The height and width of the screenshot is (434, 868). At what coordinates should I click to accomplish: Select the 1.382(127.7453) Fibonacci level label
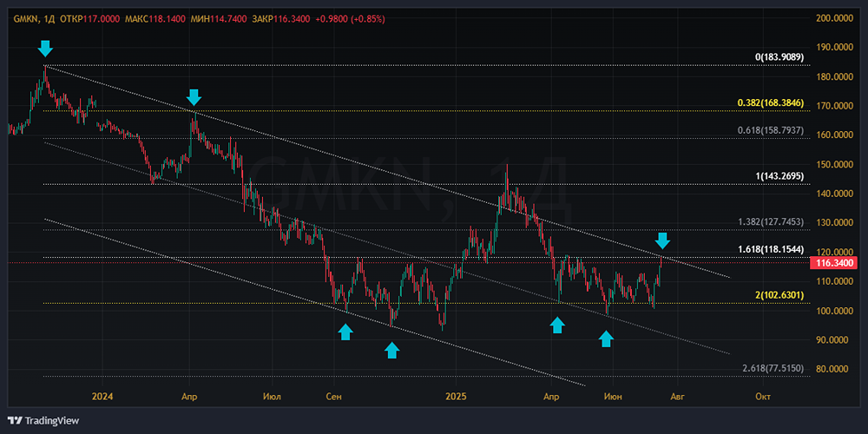771,222
